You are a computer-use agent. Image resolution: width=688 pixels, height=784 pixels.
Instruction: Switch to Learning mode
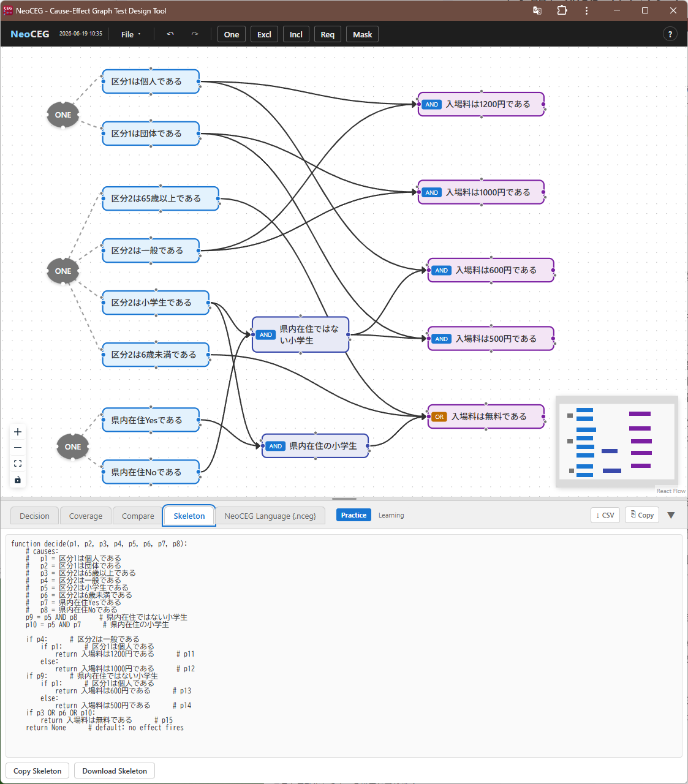pyautogui.click(x=391, y=515)
